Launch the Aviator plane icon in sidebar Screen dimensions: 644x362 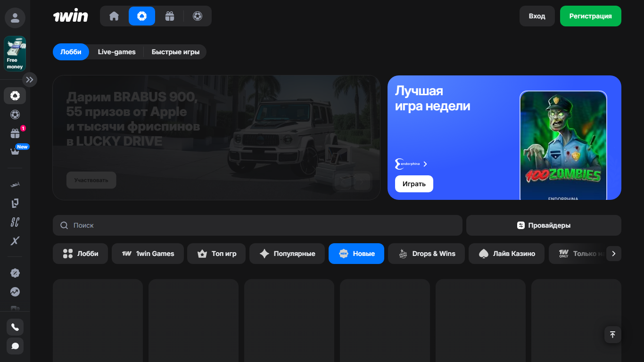pyautogui.click(x=15, y=184)
